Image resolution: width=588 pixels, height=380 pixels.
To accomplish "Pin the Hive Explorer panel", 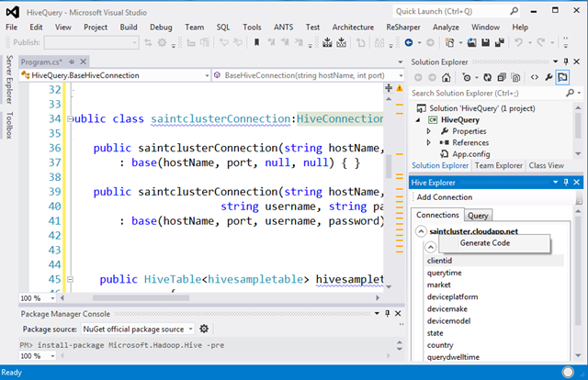I will (564, 183).
